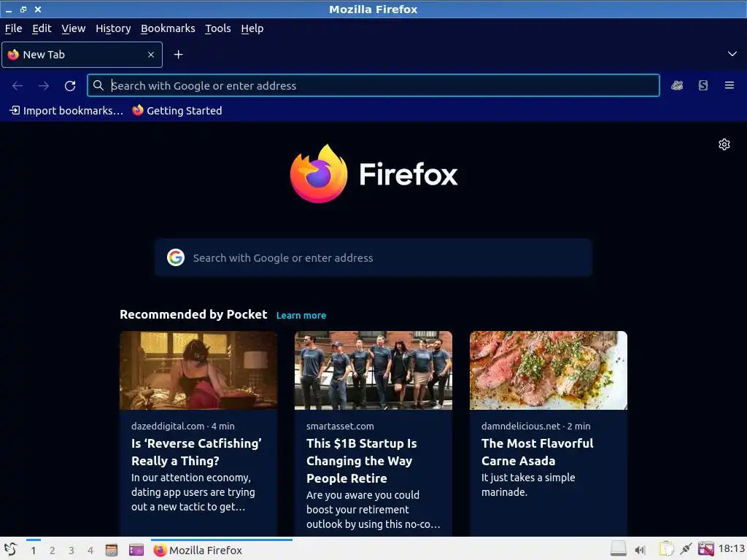
Task: Click 'Are you aware you could boost' description
Action: (373, 510)
